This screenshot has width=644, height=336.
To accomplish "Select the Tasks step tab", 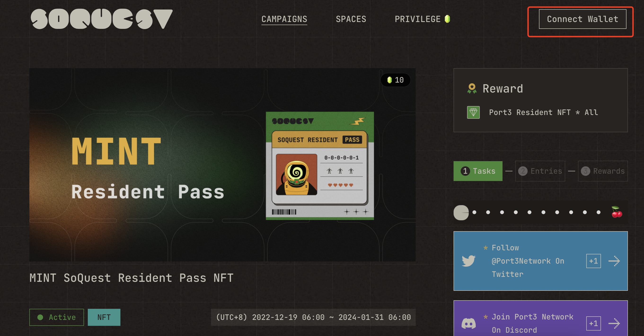I will 477,171.
